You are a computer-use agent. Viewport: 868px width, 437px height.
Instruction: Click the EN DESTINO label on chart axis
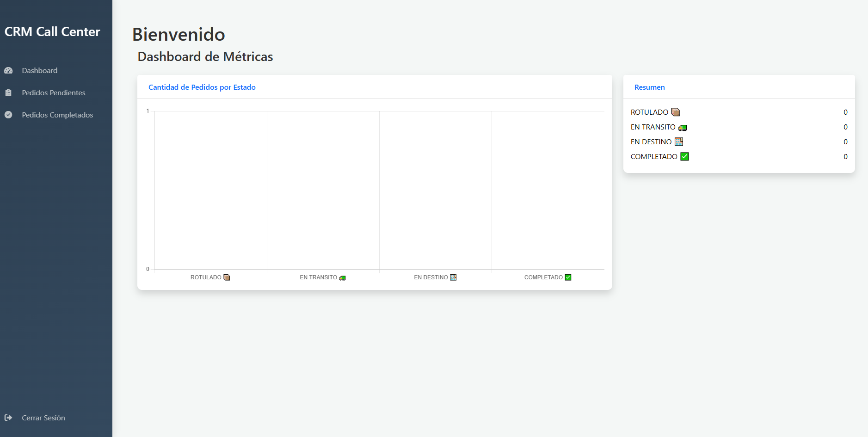click(431, 277)
